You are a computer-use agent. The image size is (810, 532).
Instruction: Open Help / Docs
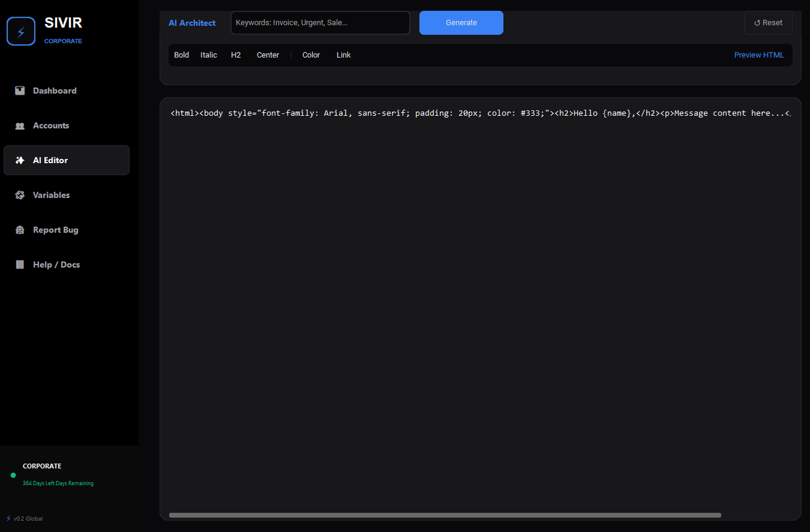point(66,264)
